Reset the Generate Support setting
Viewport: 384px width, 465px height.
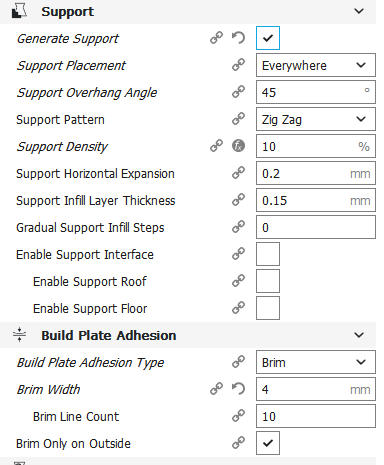click(238, 38)
